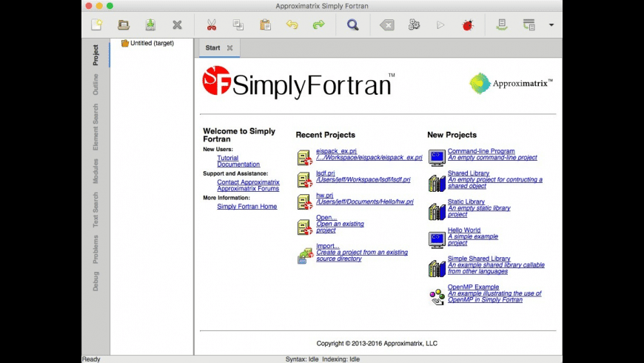Screen dimensions: 644x363
Task: Select the Project side tab
Action: coord(95,55)
